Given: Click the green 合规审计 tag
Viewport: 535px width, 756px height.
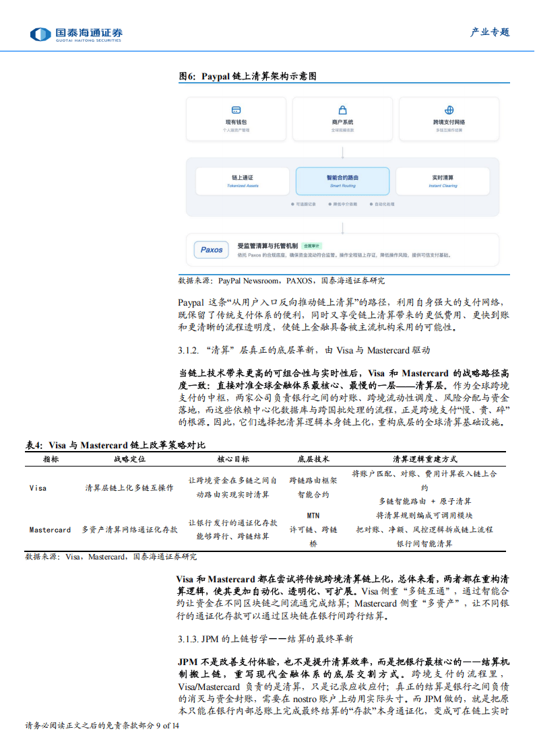Looking at the screenshot, I should coord(311,246).
